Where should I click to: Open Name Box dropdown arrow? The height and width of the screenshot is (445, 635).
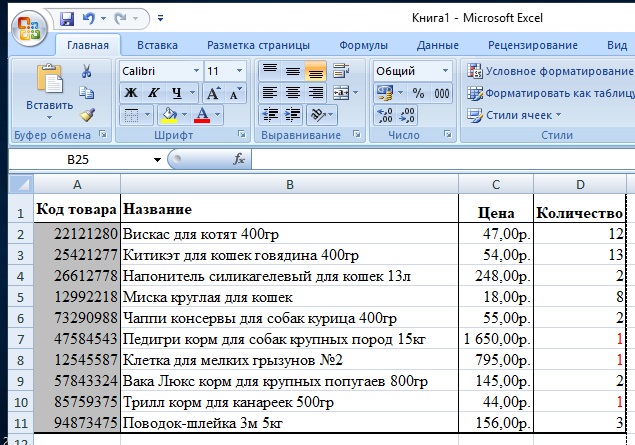pos(158,160)
